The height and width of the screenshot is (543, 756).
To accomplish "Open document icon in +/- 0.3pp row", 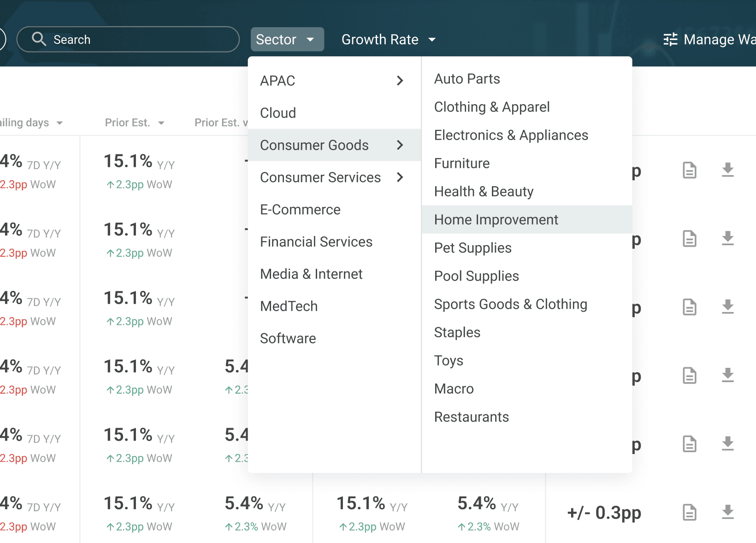I will click(690, 512).
